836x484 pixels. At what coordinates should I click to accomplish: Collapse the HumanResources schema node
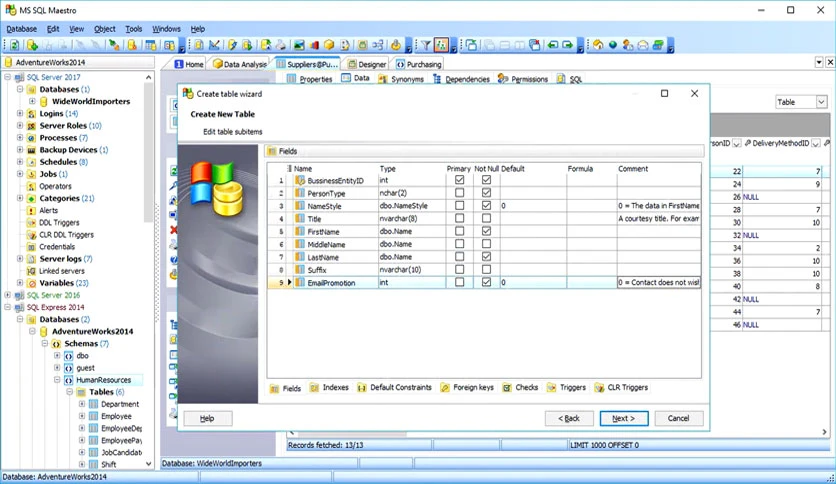(x=57, y=380)
